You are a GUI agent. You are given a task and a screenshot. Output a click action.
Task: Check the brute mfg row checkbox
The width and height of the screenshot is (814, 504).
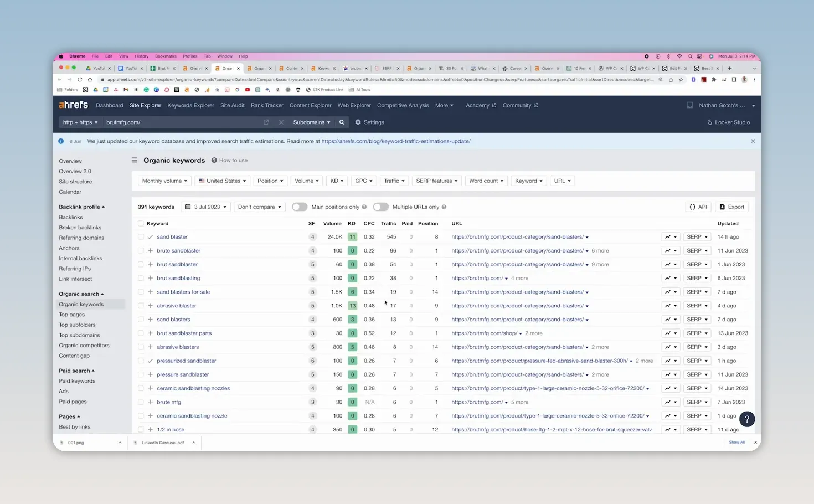141,402
